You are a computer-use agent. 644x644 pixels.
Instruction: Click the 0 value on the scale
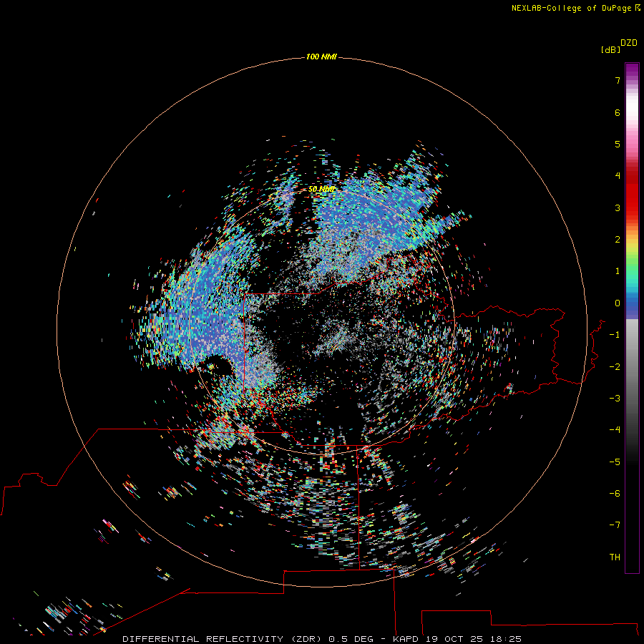618,303
